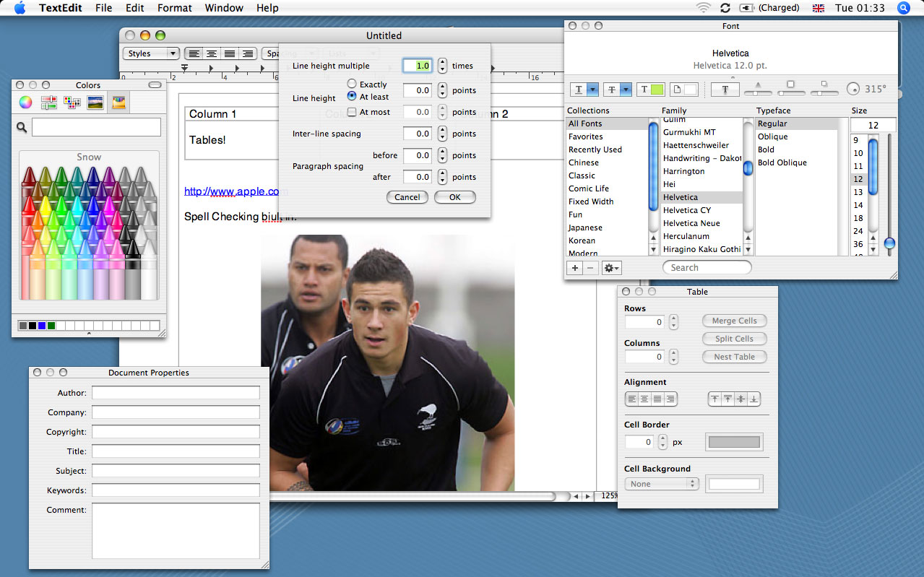Click the Columns stepper in Table panel
Viewport: 924px width, 577px height.
(673, 357)
